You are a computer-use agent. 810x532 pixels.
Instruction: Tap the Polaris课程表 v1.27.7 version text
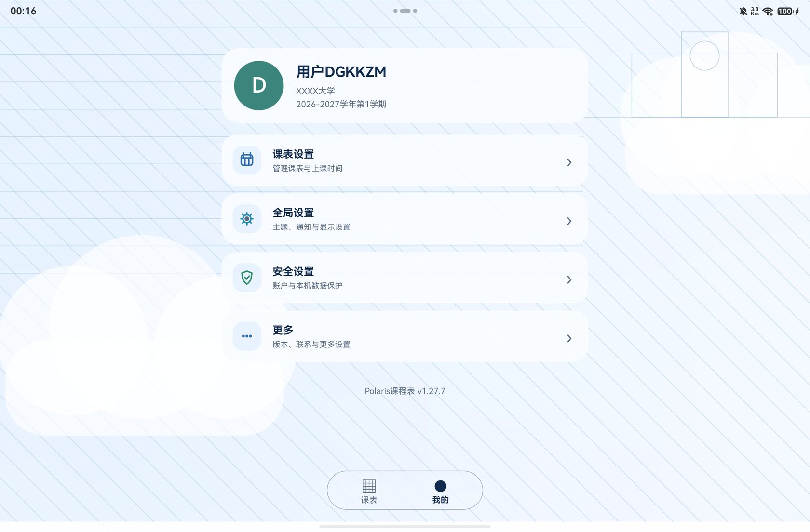point(405,391)
